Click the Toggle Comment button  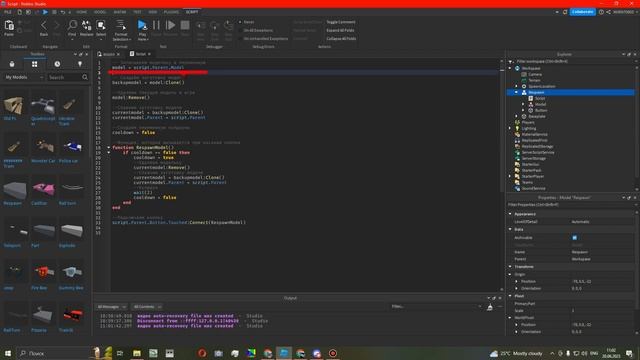point(341,22)
